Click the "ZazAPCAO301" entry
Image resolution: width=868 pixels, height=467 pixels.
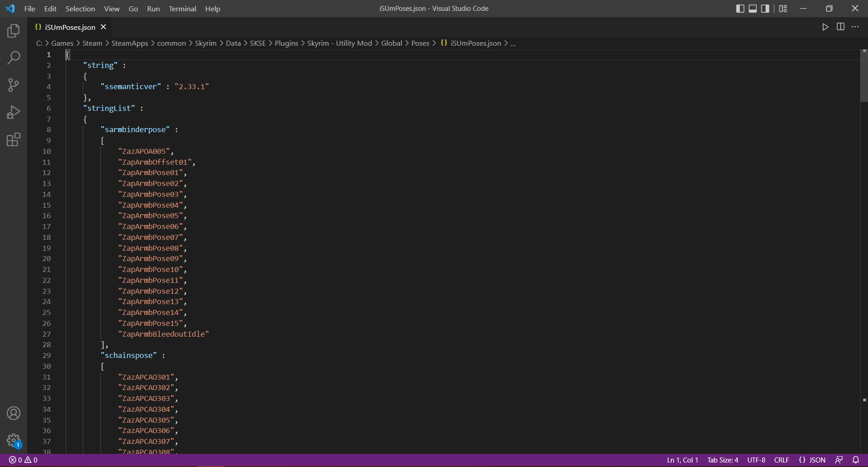tap(146, 377)
